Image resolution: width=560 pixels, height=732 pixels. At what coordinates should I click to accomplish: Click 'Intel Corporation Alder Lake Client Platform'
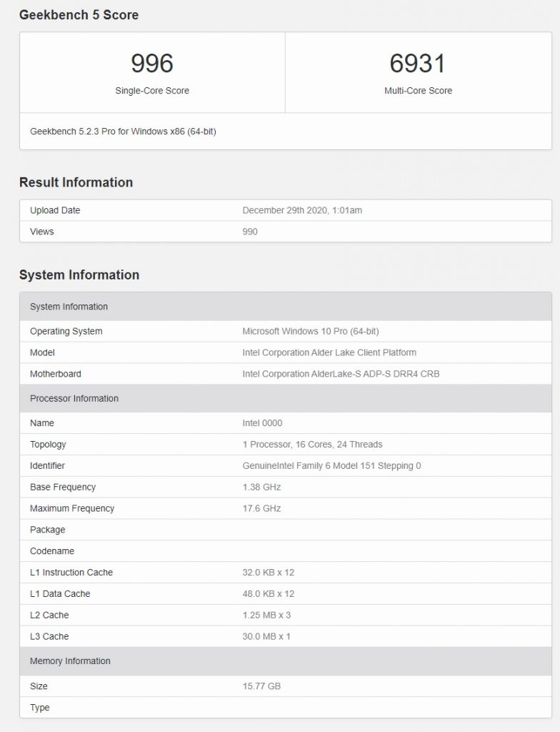click(x=329, y=352)
